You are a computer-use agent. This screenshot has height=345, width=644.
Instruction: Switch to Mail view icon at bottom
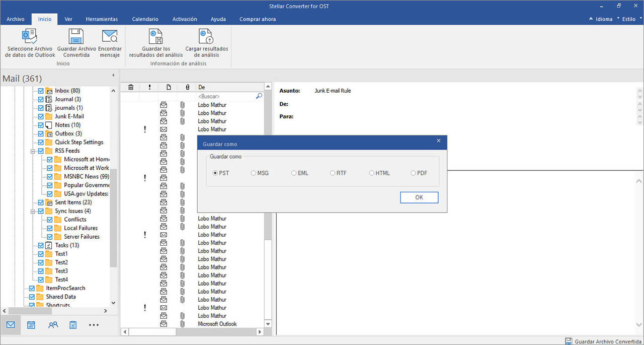coord(11,325)
